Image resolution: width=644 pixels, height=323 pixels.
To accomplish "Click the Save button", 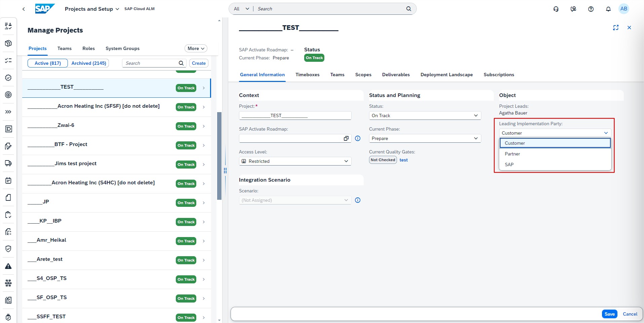I will tap(609, 314).
